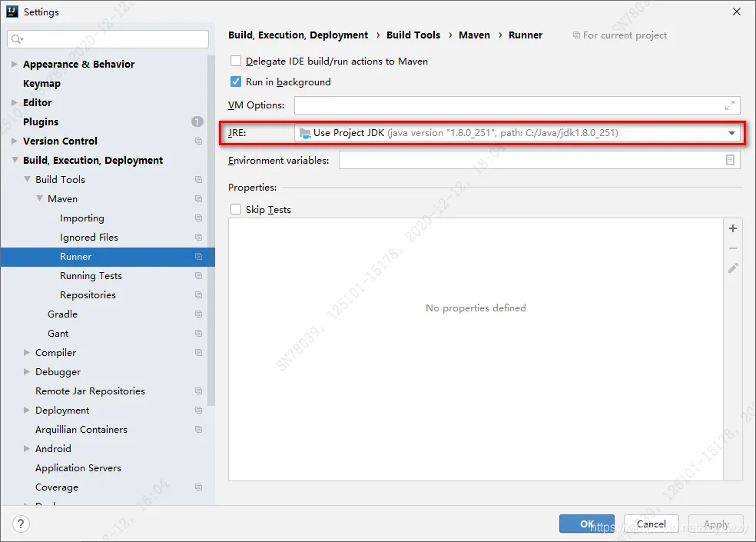Click Build Tools in breadcrumb

pyautogui.click(x=413, y=35)
